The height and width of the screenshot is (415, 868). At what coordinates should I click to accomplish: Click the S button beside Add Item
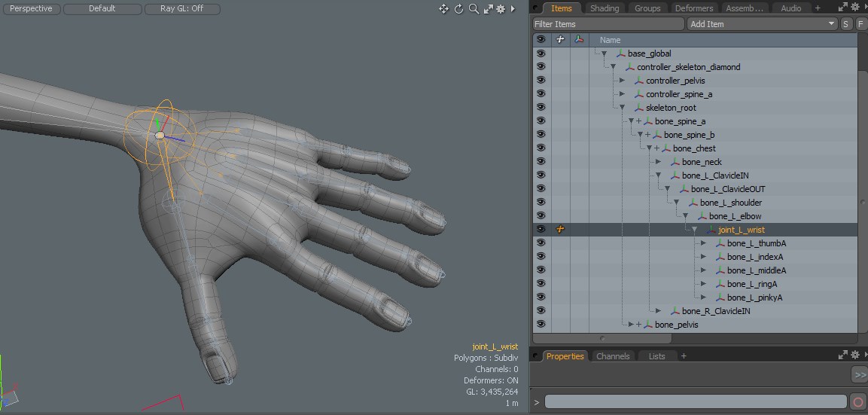coord(845,24)
